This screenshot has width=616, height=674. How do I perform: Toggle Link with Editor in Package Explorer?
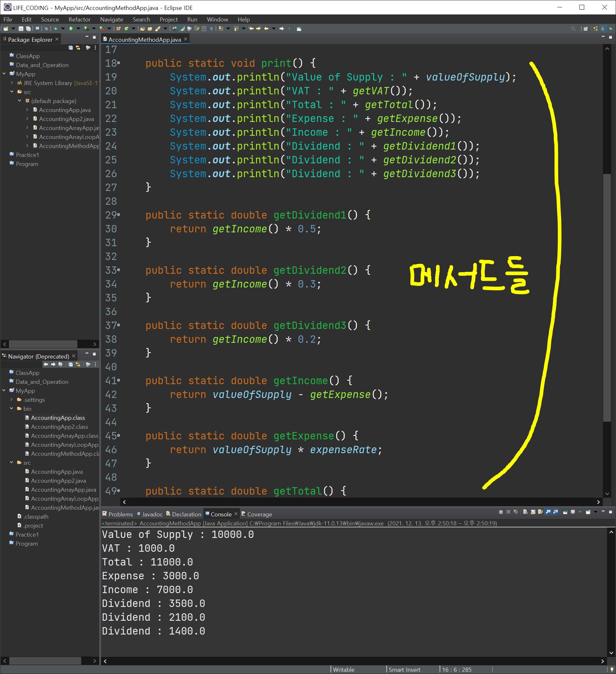(78, 48)
